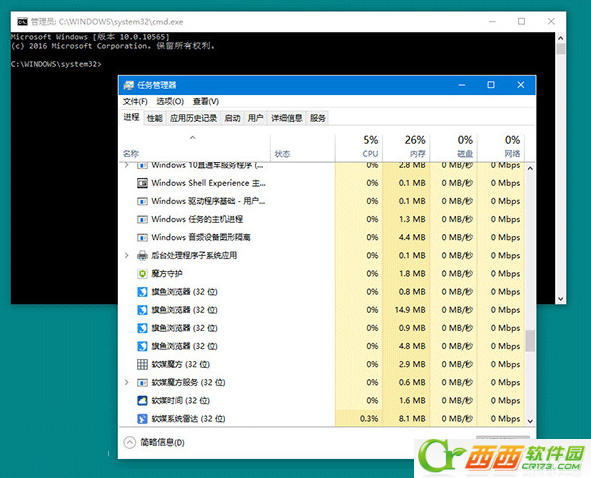The height and width of the screenshot is (478, 591).
Task: Switch to the 性能 tab
Action: point(155,118)
